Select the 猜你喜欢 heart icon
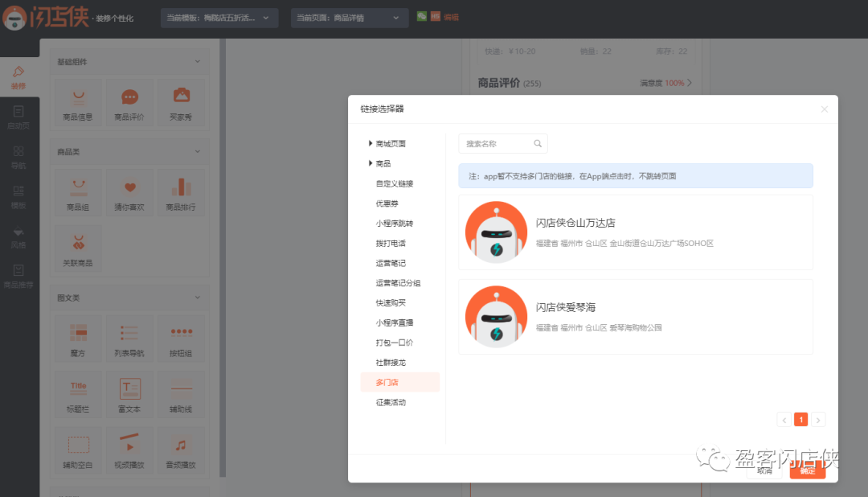The width and height of the screenshot is (868, 497). (x=129, y=187)
